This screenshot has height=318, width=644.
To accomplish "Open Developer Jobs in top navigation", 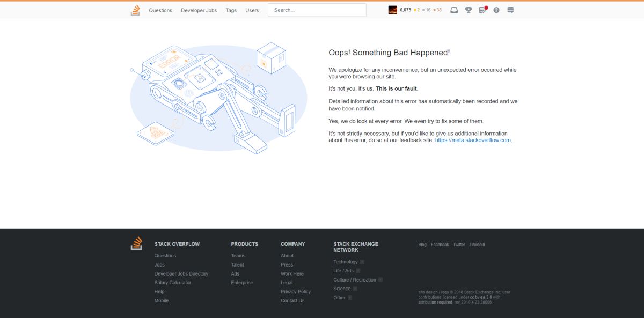I will [199, 10].
